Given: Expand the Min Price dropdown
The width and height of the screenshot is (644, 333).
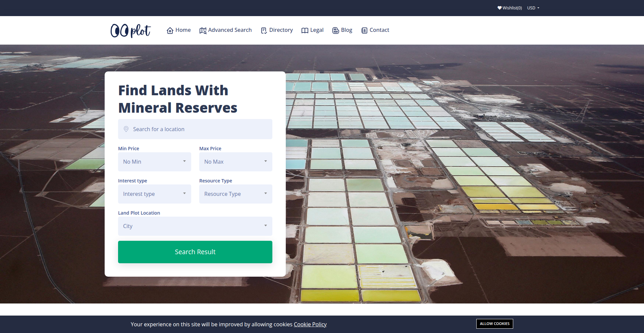Looking at the screenshot, I should [155, 162].
